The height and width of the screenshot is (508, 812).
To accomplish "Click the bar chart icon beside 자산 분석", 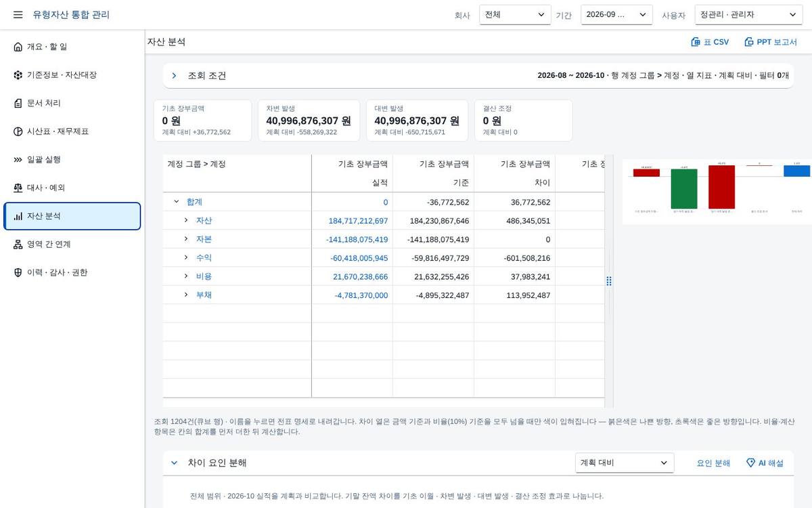I will (x=18, y=216).
